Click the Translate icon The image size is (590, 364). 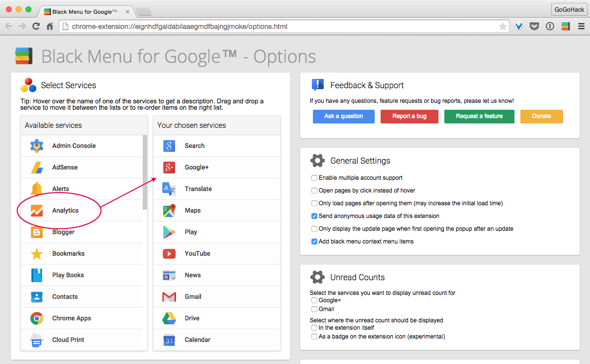tap(169, 189)
